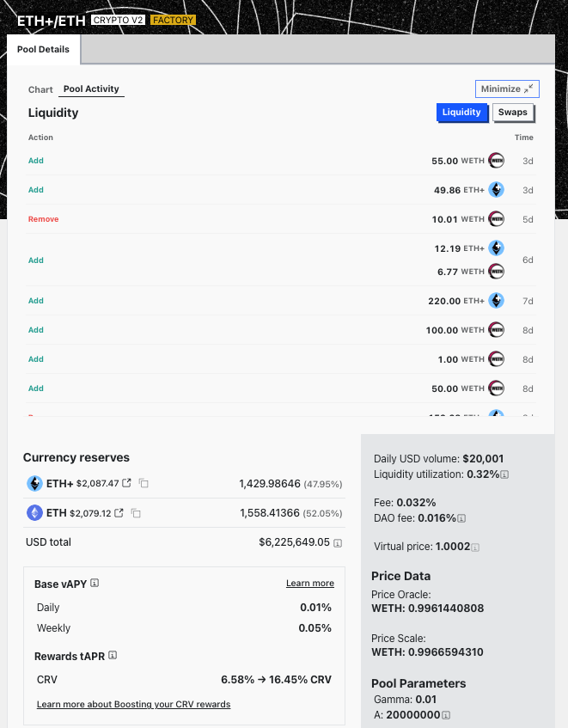
Task: Click ETH logo in Currency reserves
Action: click(x=34, y=513)
